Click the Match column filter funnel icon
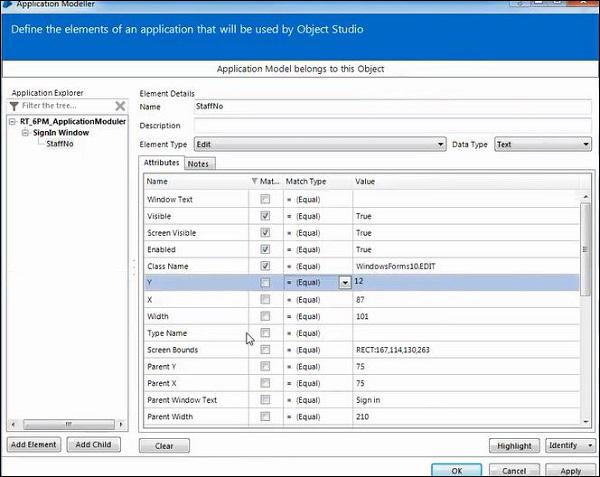This screenshot has height=477, width=600. pyautogui.click(x=254, y=181)
